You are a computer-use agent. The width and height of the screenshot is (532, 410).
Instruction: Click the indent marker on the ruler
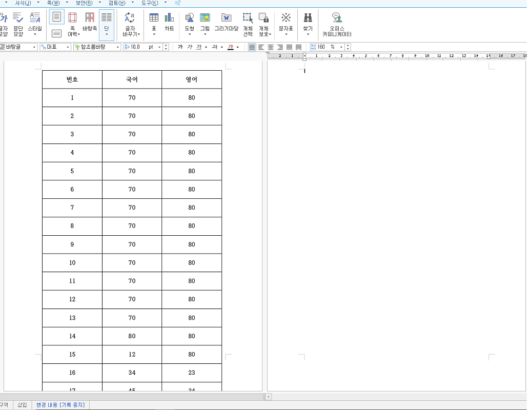pyautogui.click(x=304, y=56)
